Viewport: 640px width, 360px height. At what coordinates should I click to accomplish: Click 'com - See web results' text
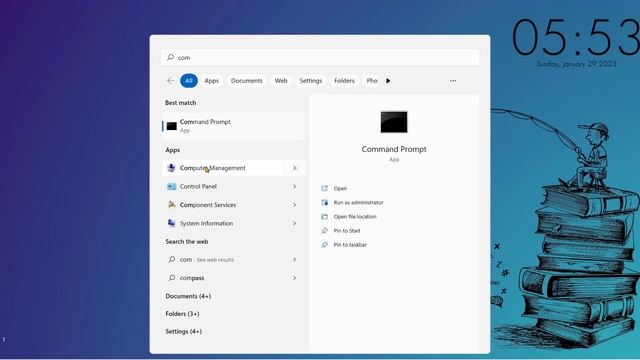click(207, 260)
